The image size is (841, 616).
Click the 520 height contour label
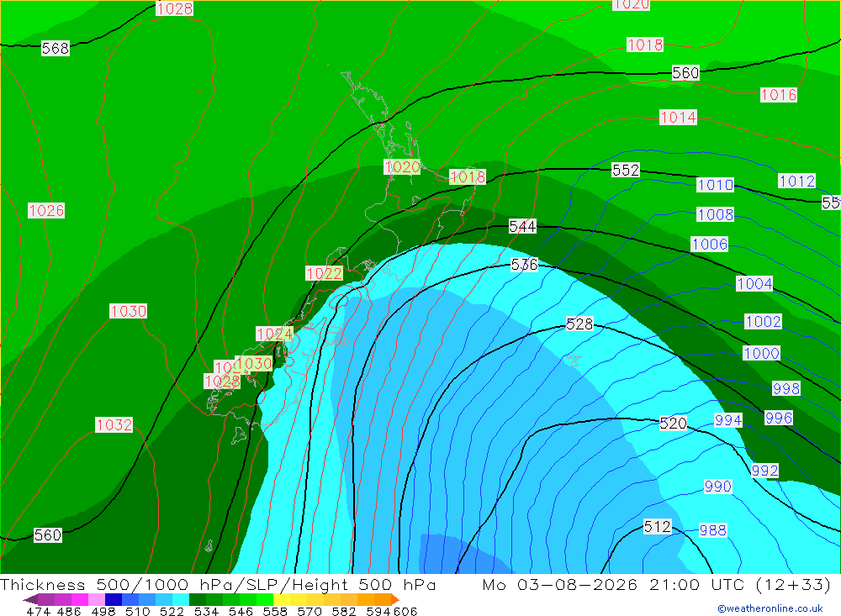coord(673,424)
